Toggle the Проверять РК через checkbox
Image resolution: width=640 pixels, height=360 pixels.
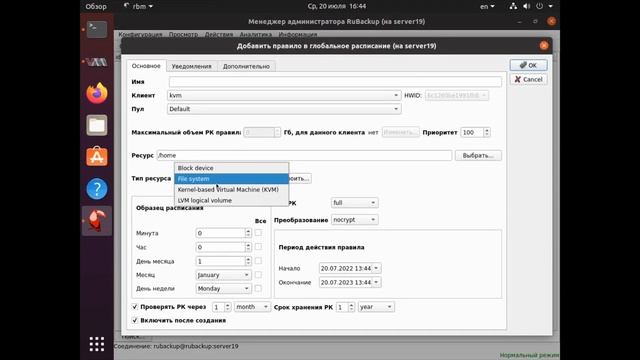click(x=135, y=307)
